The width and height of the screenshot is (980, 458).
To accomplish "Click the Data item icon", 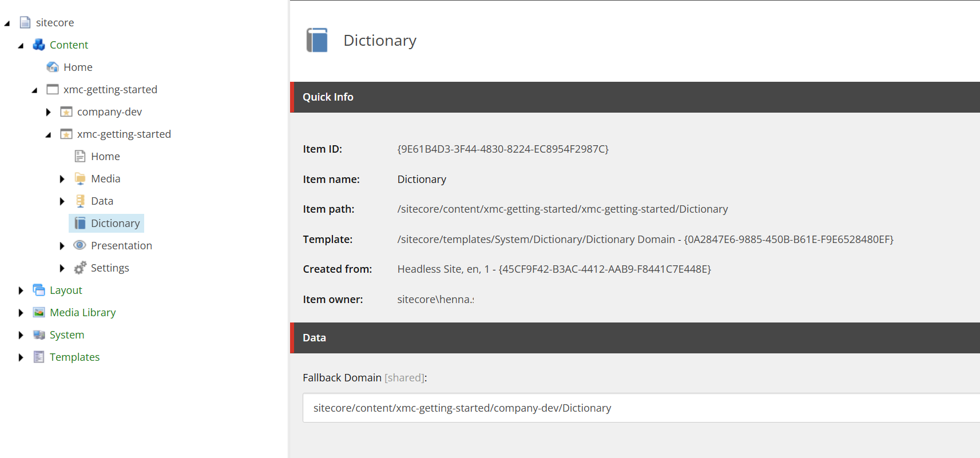I will [80, 201].
